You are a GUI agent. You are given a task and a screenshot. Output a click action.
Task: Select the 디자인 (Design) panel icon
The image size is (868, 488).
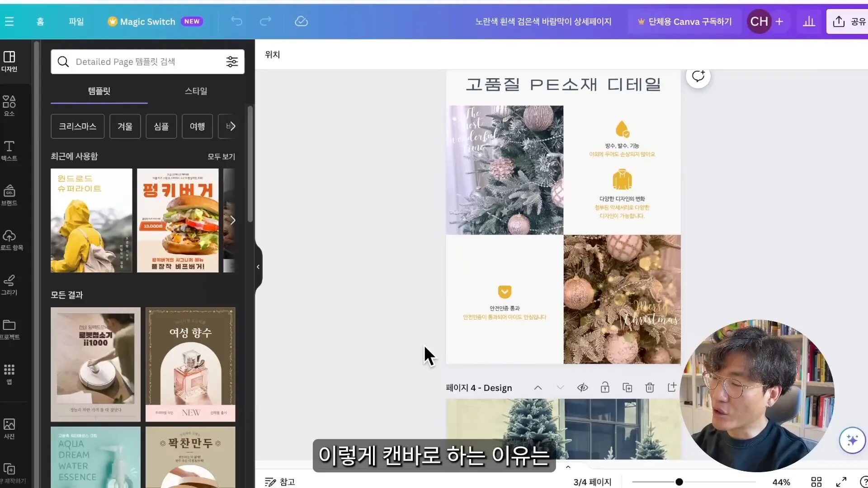coord(8,61)
